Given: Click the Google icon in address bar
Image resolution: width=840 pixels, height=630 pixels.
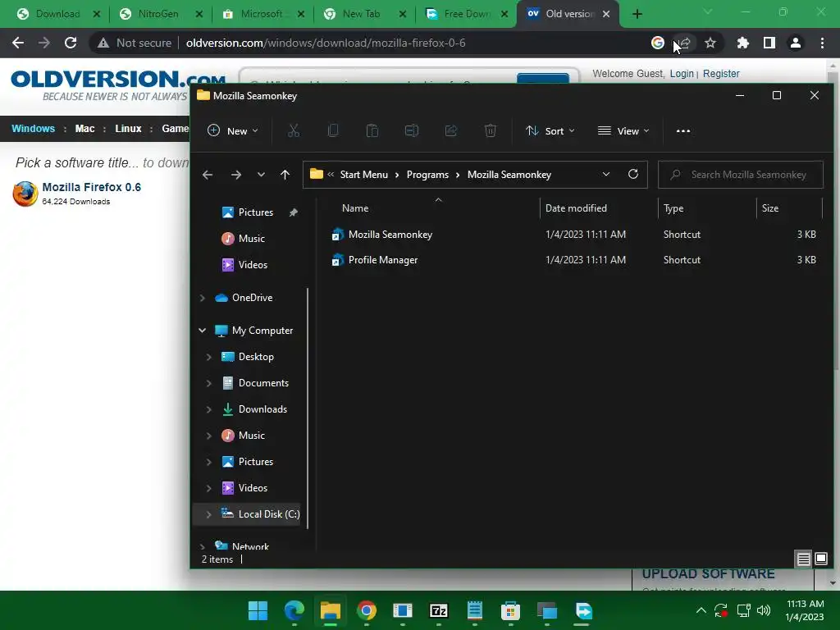Looking at the screenshot, I should (658, 43).
